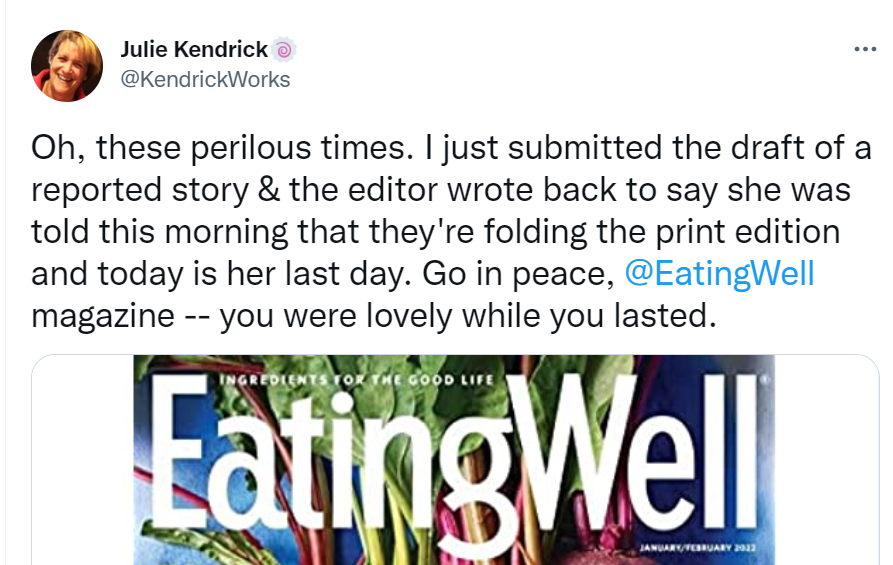Click the pink spiral emoji beside the name
Image resolution: width=893 pixels, height=565 pixels.
pyautogui.click(x=284, y=49)
